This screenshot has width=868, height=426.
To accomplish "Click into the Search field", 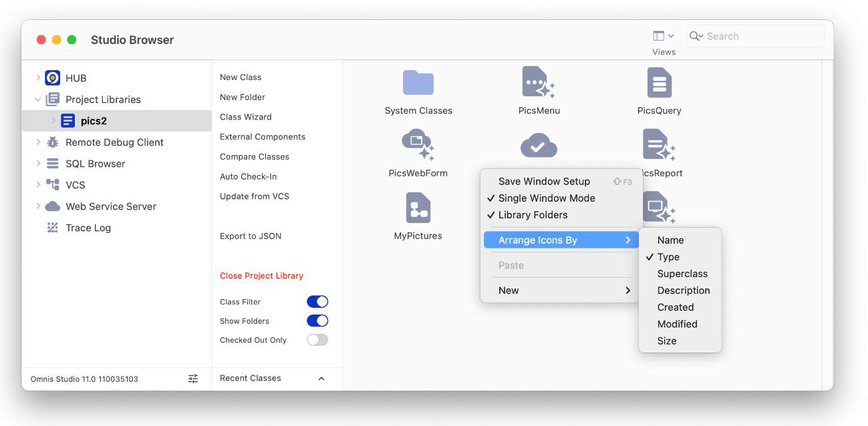I will tap(755, 36).
